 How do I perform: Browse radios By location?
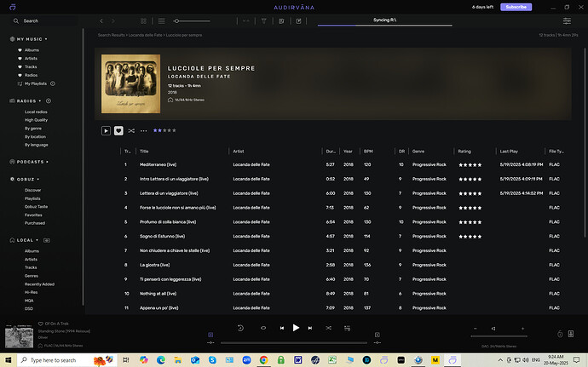tap(35, 136)
